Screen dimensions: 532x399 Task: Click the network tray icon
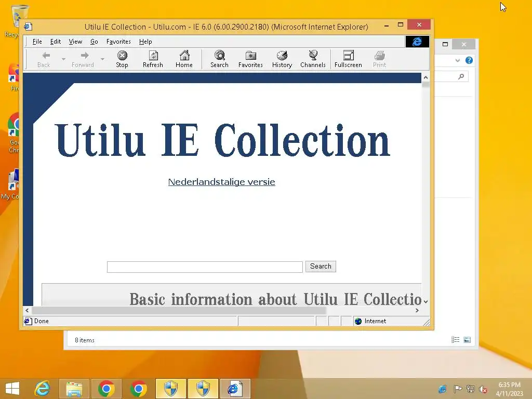[x=471, y=389]
